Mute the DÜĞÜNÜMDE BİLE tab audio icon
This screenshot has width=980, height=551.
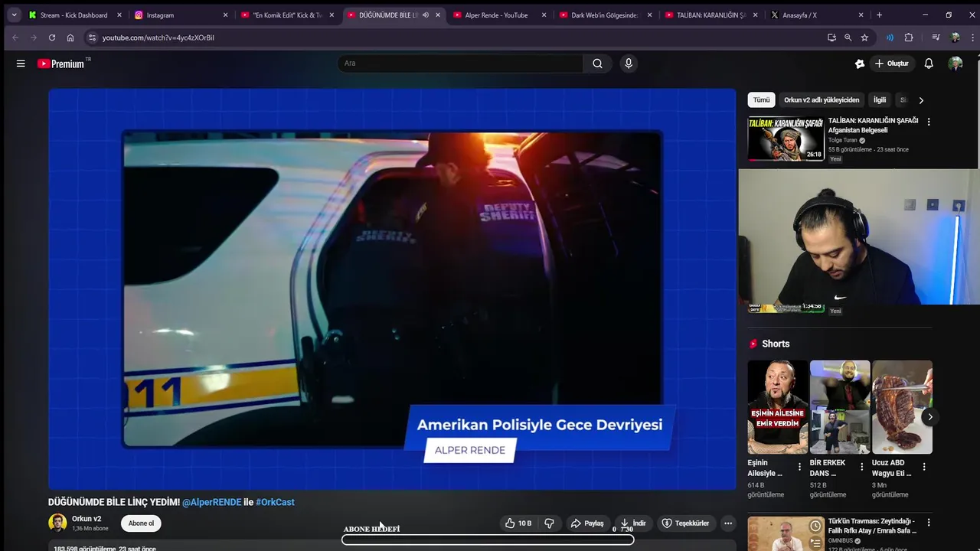click(426, 15)
